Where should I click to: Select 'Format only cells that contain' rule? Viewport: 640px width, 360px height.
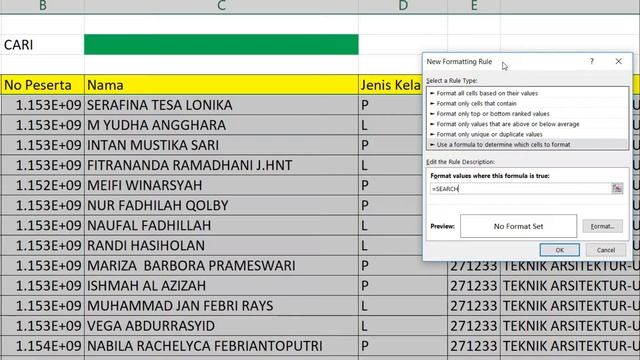coord(527,103)
